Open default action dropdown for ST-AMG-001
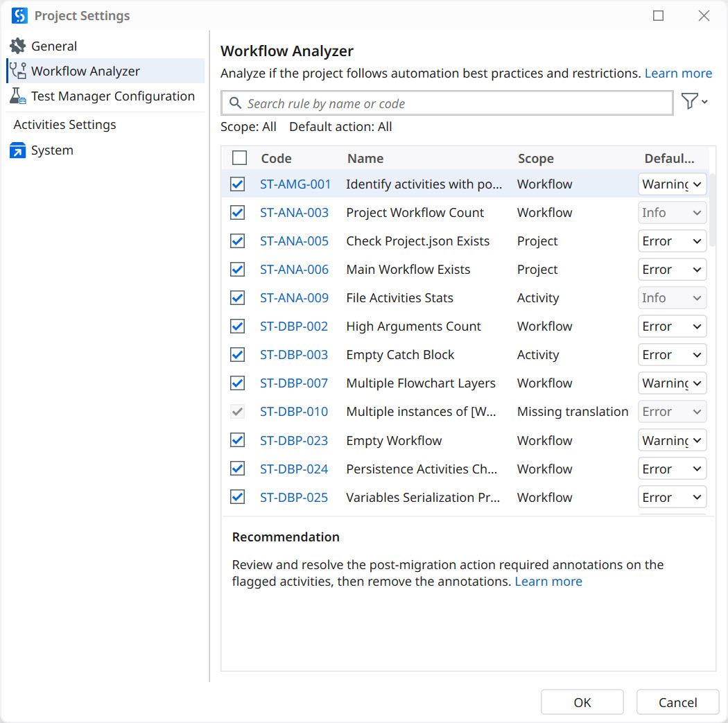Screen dimensions: 728x723 672,184
